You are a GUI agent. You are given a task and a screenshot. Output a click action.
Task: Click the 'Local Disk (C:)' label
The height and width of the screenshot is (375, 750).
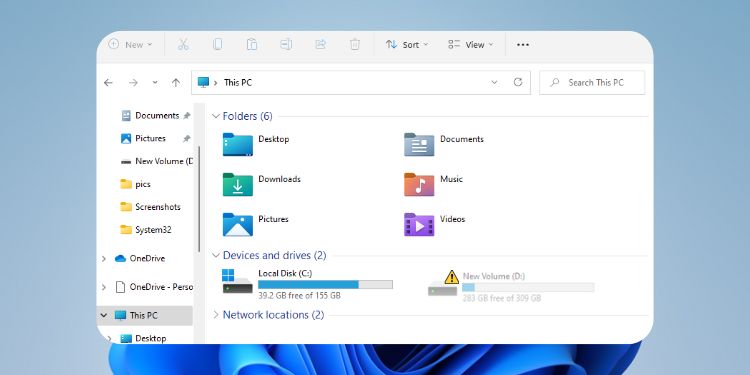tap(285, 273)
